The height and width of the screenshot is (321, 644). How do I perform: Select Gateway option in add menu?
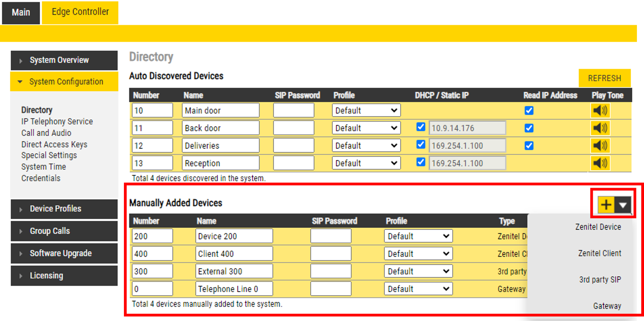[x=607, y=306]
